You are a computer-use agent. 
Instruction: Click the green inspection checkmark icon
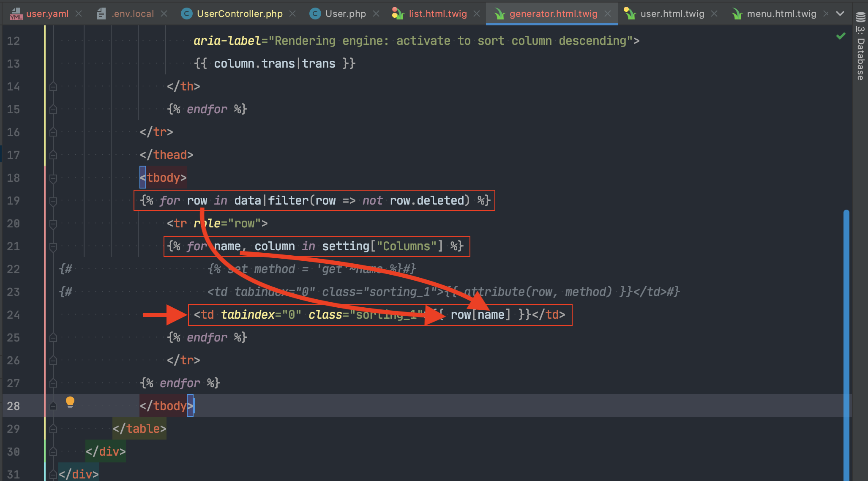pyautogui.click(x=841, y=36)
